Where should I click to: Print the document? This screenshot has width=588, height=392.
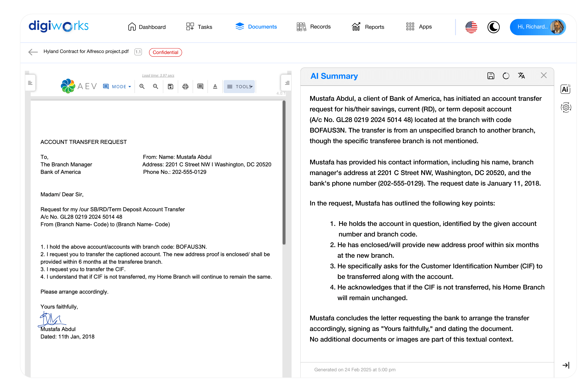[x=185, y=87]
